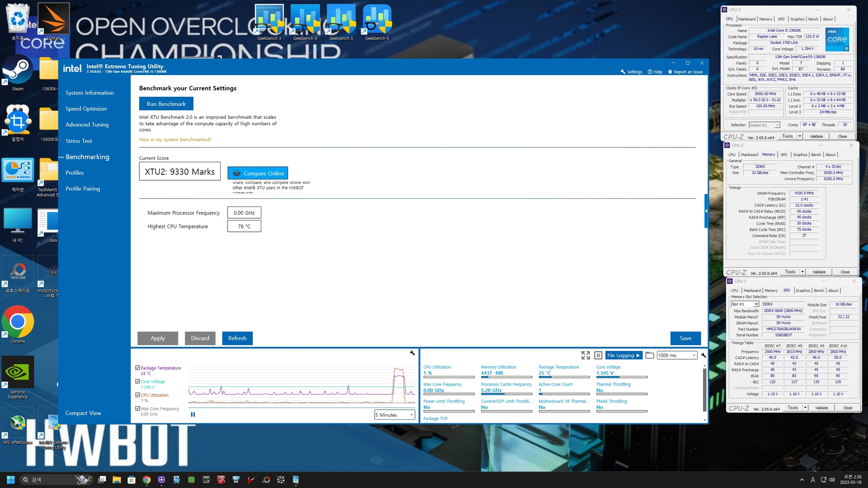Uncheck Package Temperature graph checkbox

point(137,368)
